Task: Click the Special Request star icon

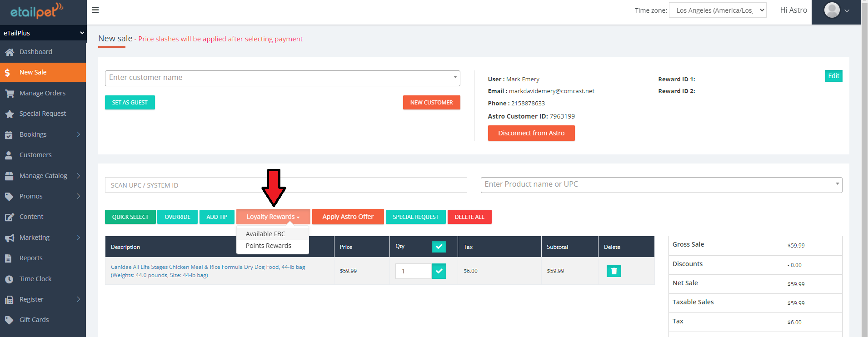Action: point(9,114)
